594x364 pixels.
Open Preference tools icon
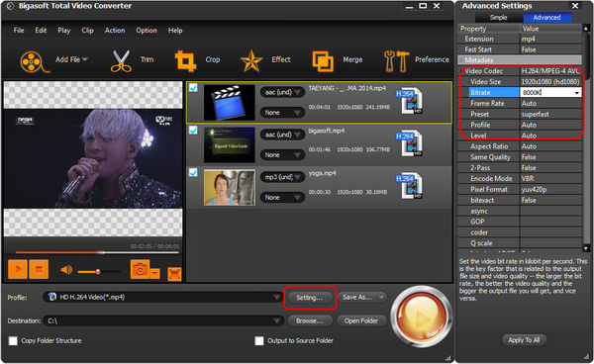396,61
